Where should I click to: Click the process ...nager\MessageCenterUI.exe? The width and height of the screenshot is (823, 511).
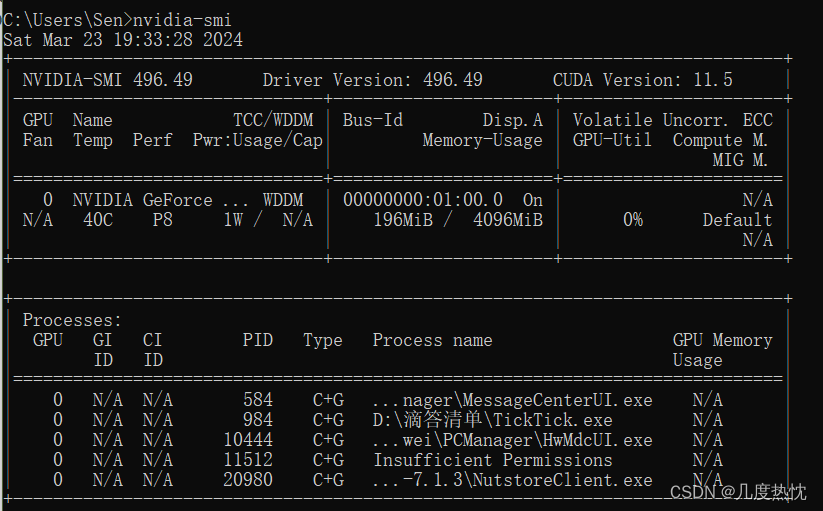pos(512,400)
